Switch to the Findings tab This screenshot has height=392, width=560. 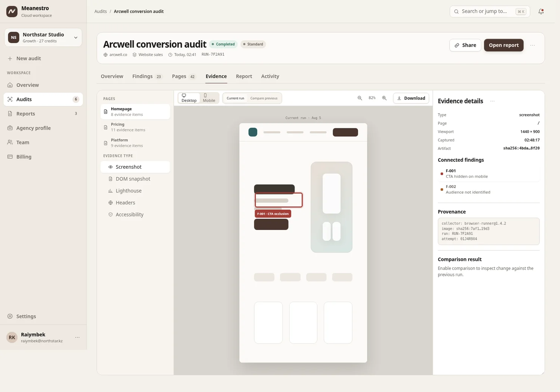(x=147, y=76)
